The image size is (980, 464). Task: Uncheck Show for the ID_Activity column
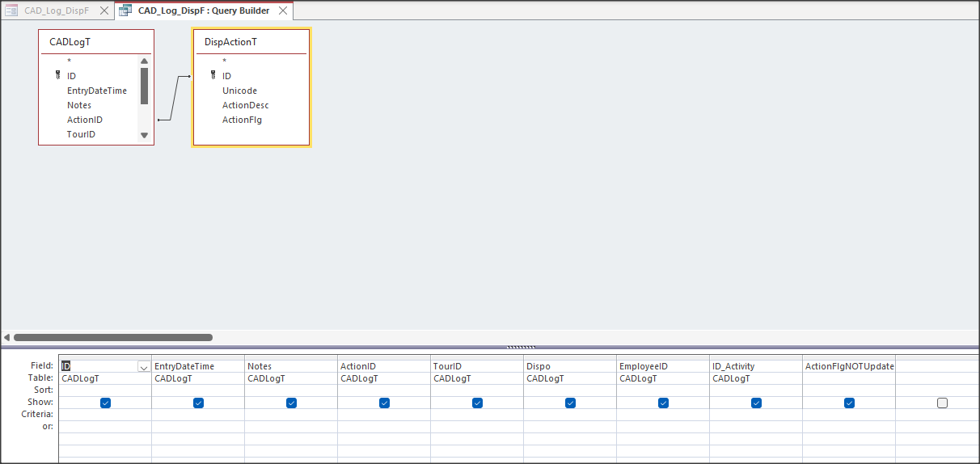pos(757,403)
